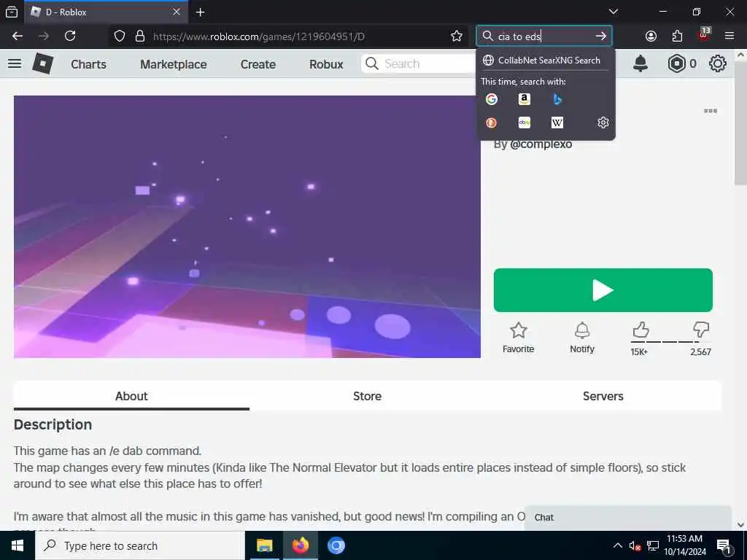Click the green Play button

[x=603, y=290]
